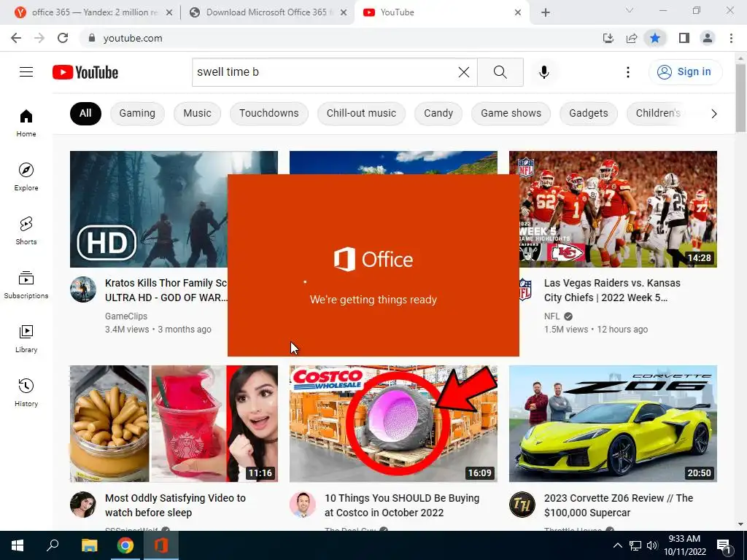Close the Download Microsoft Office 365 tab
The image size is (747, 560).
(x=344, y=12)
